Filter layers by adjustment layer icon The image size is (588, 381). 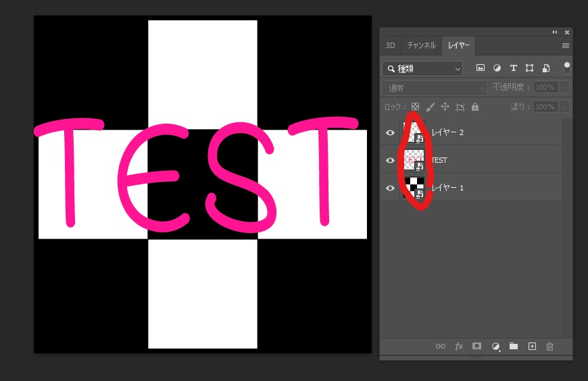[x=497, y=68]
